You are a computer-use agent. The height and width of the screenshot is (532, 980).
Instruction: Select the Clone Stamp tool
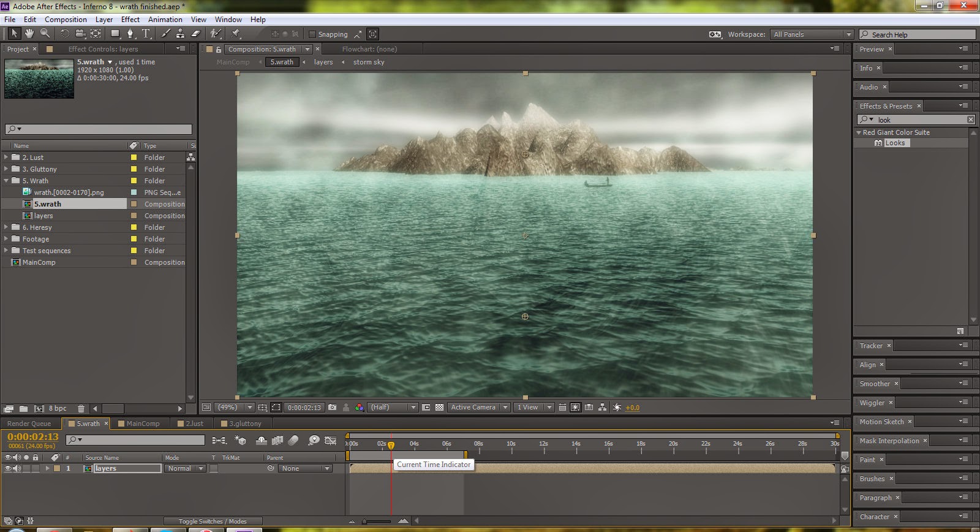coord(181,34)
